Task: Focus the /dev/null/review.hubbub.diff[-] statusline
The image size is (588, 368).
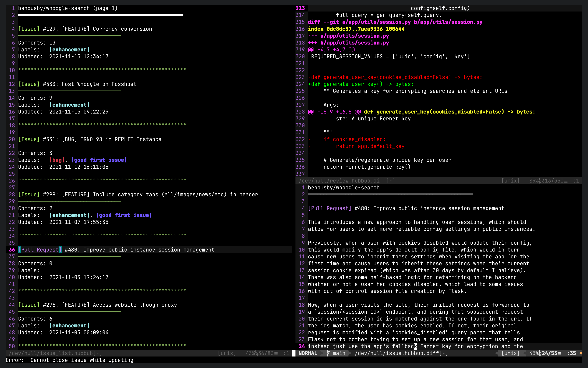Action: 439,181
